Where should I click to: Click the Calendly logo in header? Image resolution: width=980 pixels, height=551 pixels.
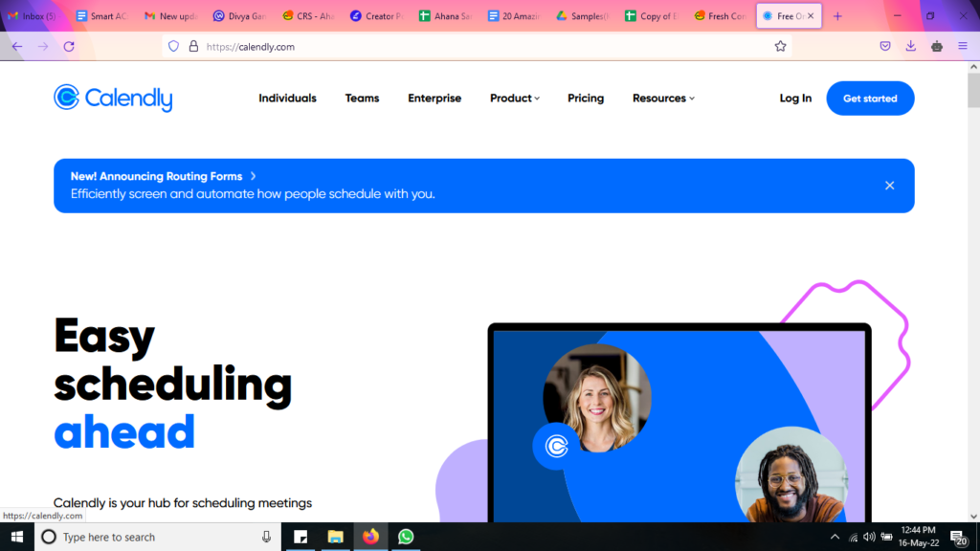pos(113,99)
